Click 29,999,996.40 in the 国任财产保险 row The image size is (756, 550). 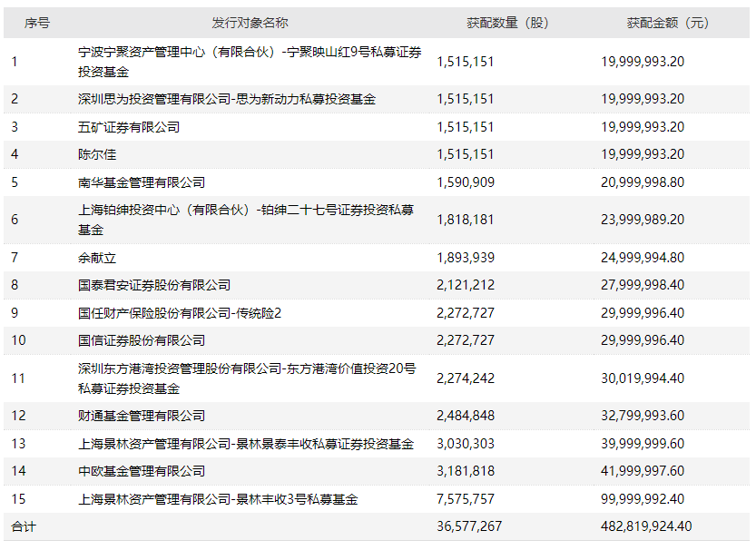point(643,313)
